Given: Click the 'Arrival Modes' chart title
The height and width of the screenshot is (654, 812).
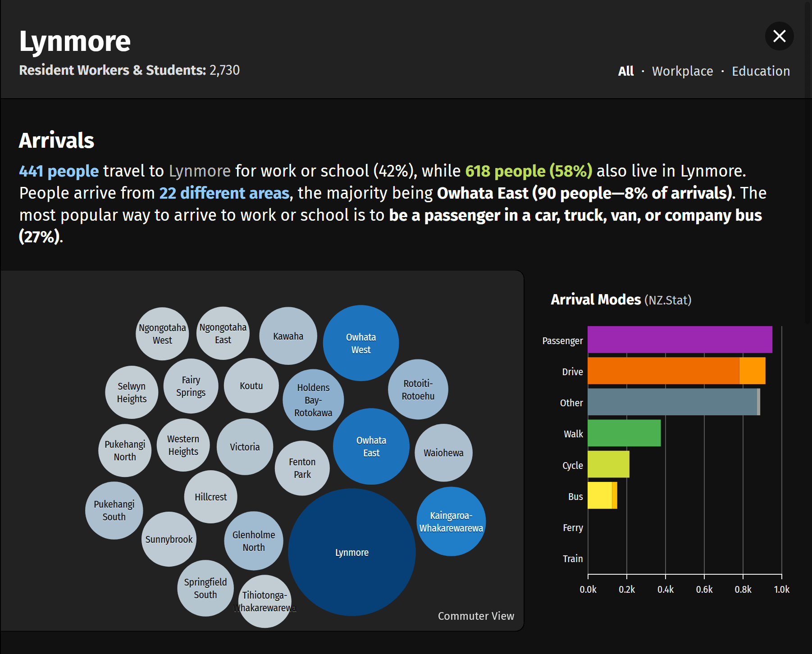Looking at the screenshot, I should click(596, 300).
